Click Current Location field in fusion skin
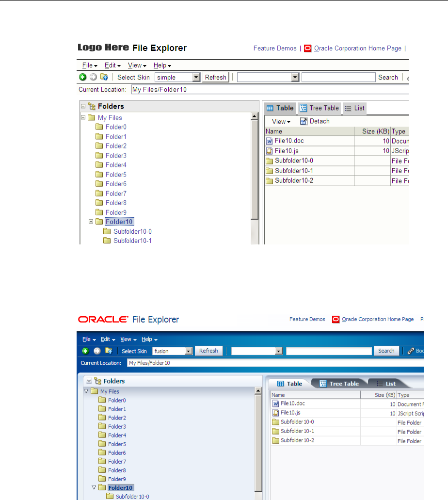The image size is (448, 500). click(x=275, y=363)
